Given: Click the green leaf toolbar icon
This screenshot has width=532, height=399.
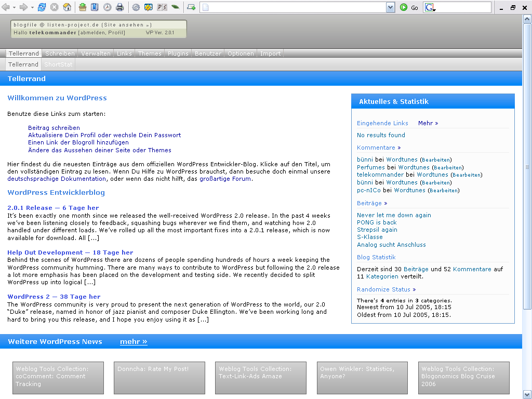Looking at the screenshot, I should click(x=175, y=7).
